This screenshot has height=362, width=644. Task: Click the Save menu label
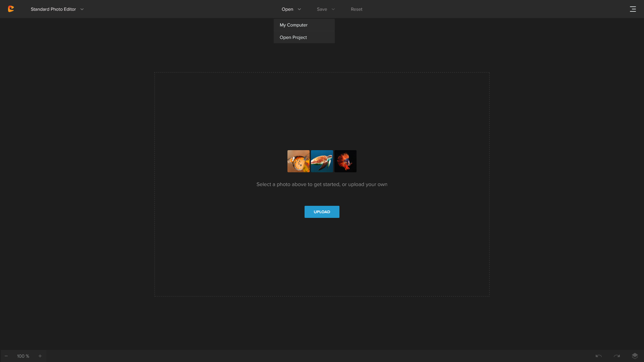pyautogui.click(x=321, y=9)
